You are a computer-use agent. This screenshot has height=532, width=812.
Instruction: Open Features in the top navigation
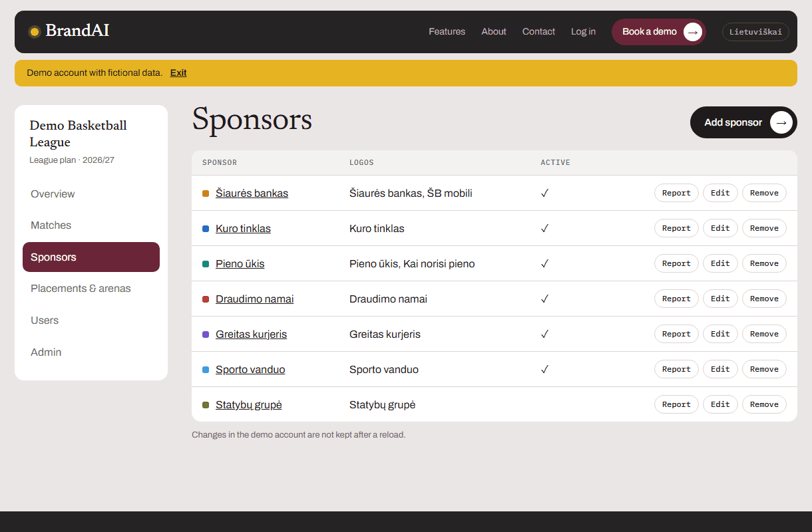pos(447,31)
